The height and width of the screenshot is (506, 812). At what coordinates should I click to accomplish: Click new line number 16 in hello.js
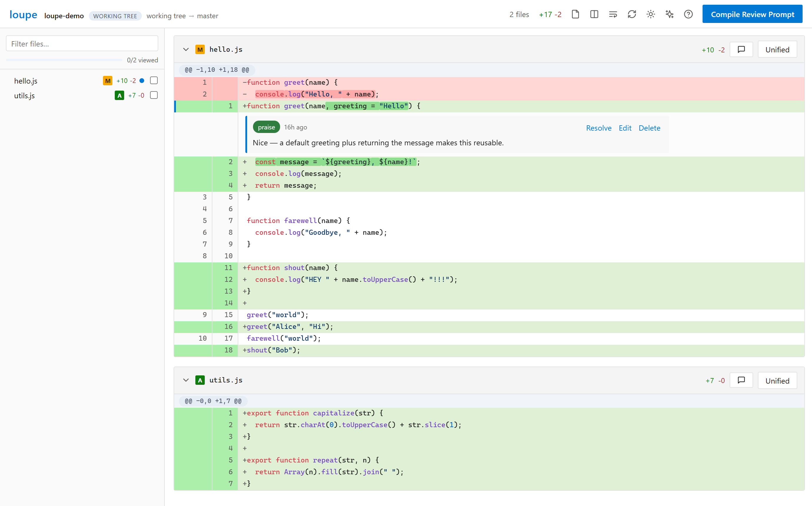pyautogui.click(x=229, y=327)
